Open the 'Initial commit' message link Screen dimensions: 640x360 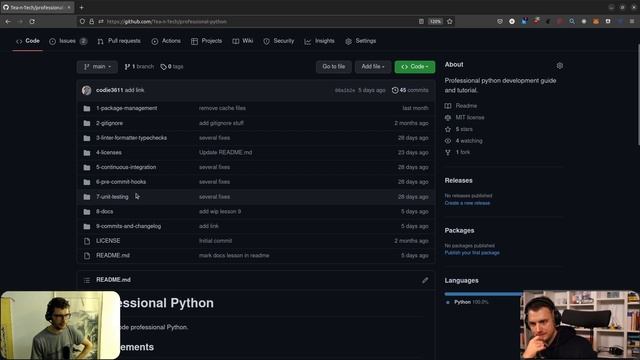click(x=216, y=241)
